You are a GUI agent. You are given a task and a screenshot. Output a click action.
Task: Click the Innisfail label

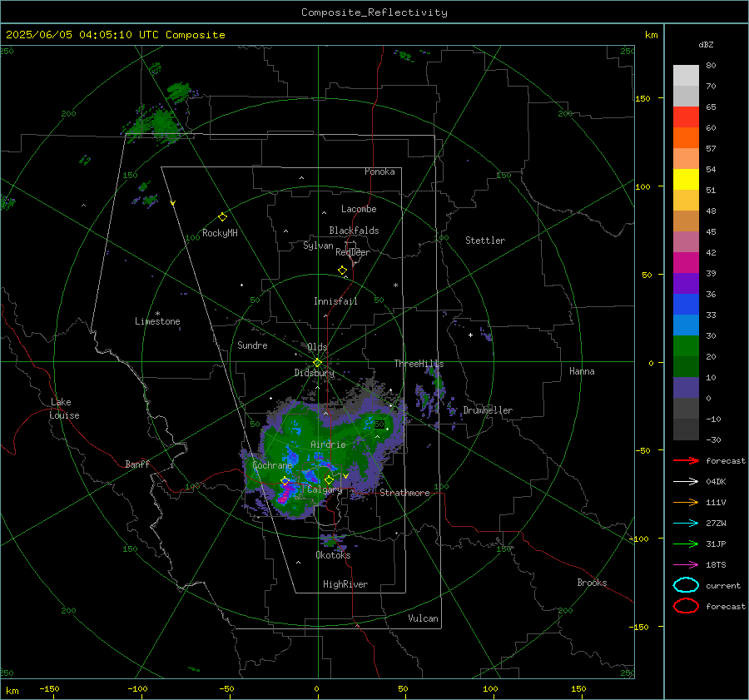335,301
